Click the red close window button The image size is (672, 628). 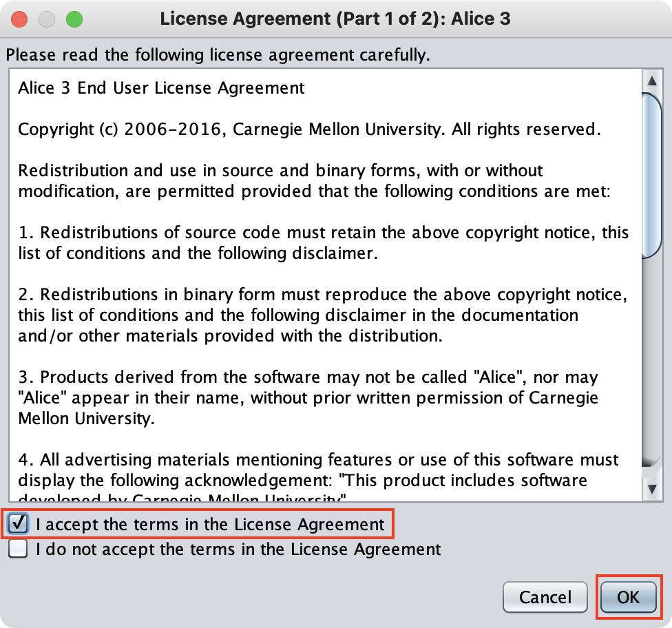[x=19, y=19]
